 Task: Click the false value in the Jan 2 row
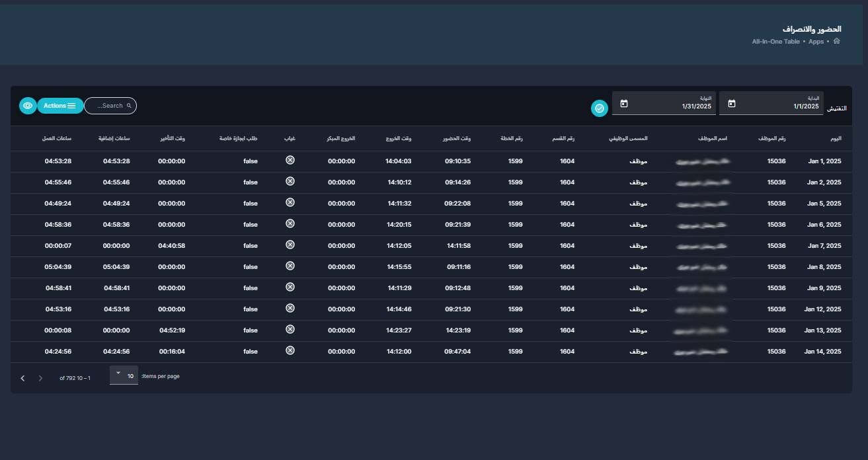[x=251, y=182]
